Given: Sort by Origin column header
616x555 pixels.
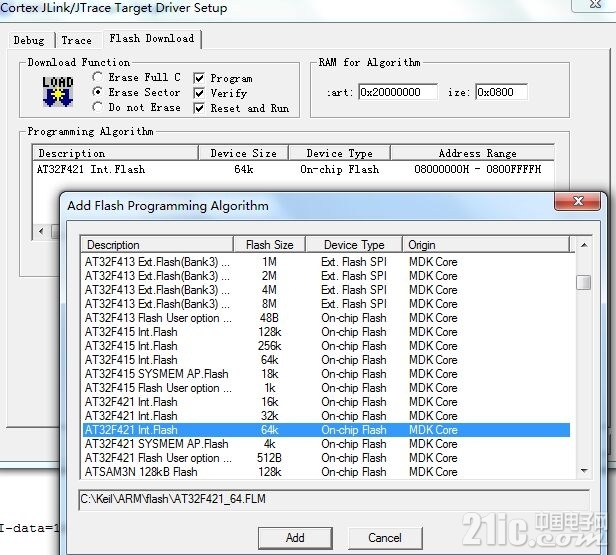Looking at the screenshot, I should coord(486,245).
